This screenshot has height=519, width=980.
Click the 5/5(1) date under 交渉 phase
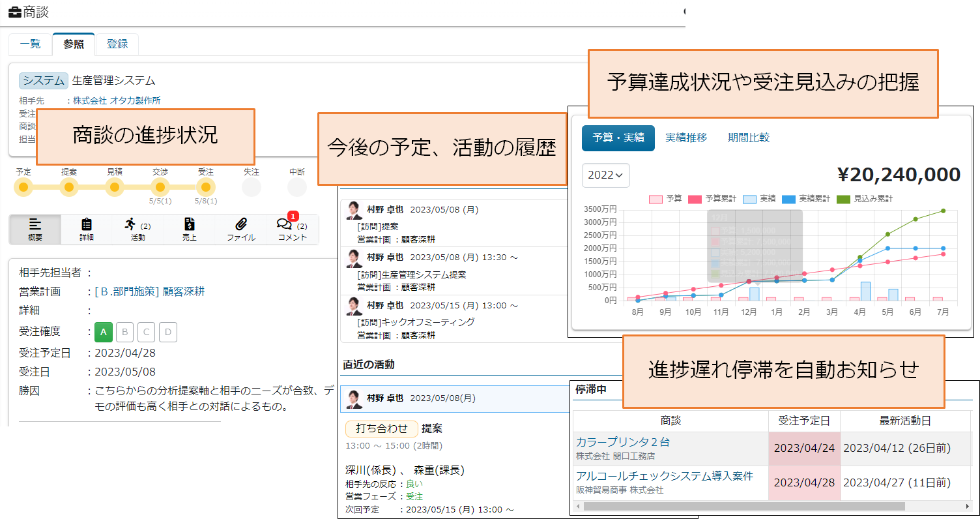[160, 201]
